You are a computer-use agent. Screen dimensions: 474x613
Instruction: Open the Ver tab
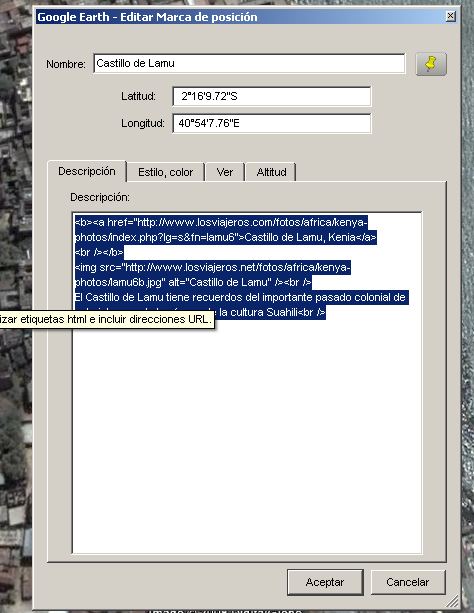click(225, 172)
